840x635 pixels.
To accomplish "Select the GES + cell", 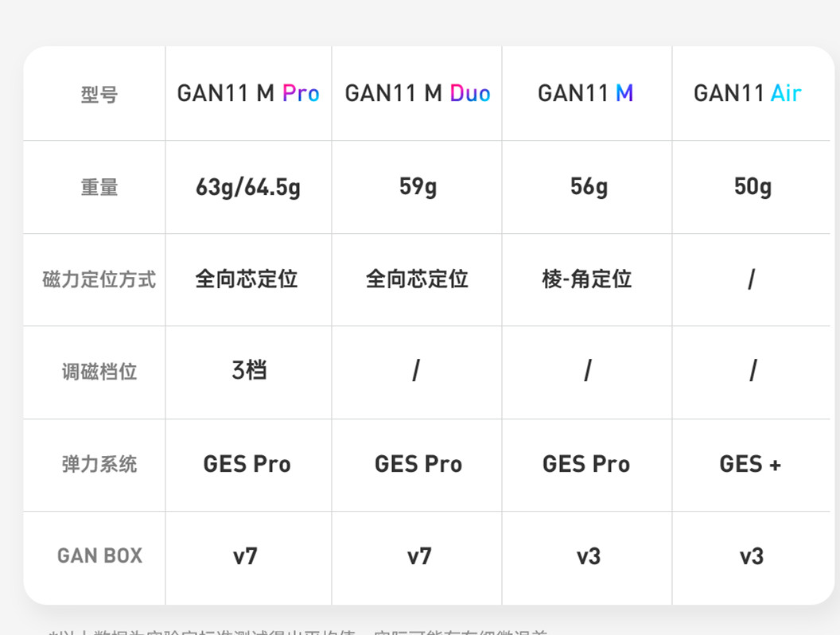I will pos(750,464).
